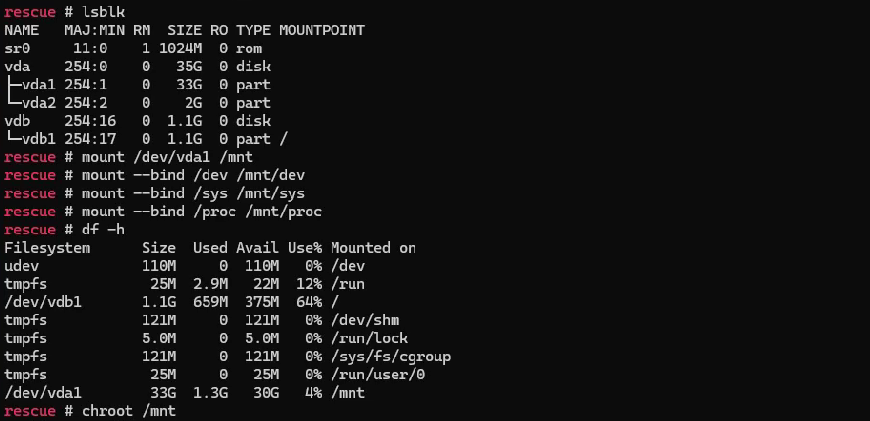This screenshot has height=421, width=870.
Task: Click the Filesystem column header
Action: tap(47, 247)
